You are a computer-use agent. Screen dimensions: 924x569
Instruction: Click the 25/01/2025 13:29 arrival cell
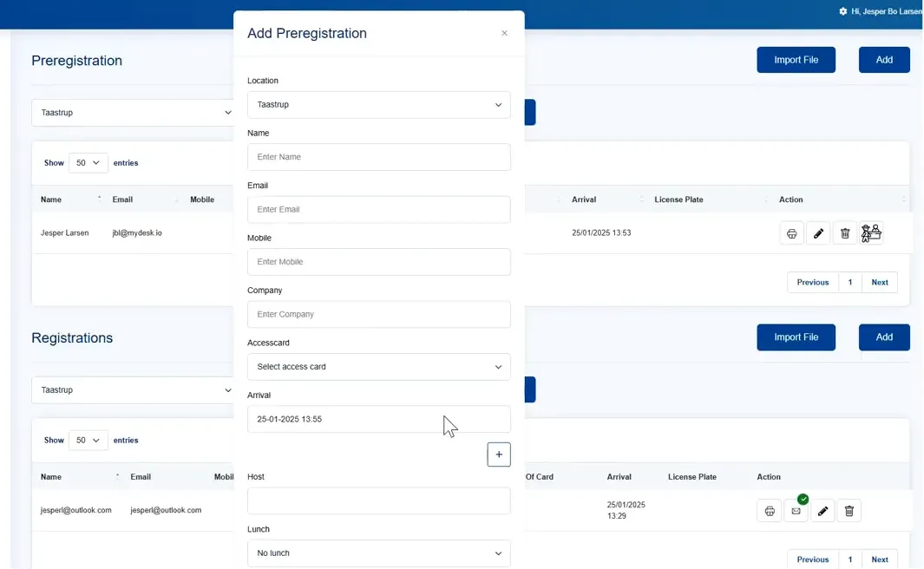(626, 511)
